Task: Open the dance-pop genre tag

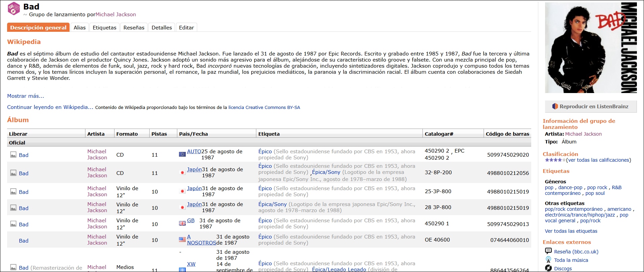Action: point(570,187)
